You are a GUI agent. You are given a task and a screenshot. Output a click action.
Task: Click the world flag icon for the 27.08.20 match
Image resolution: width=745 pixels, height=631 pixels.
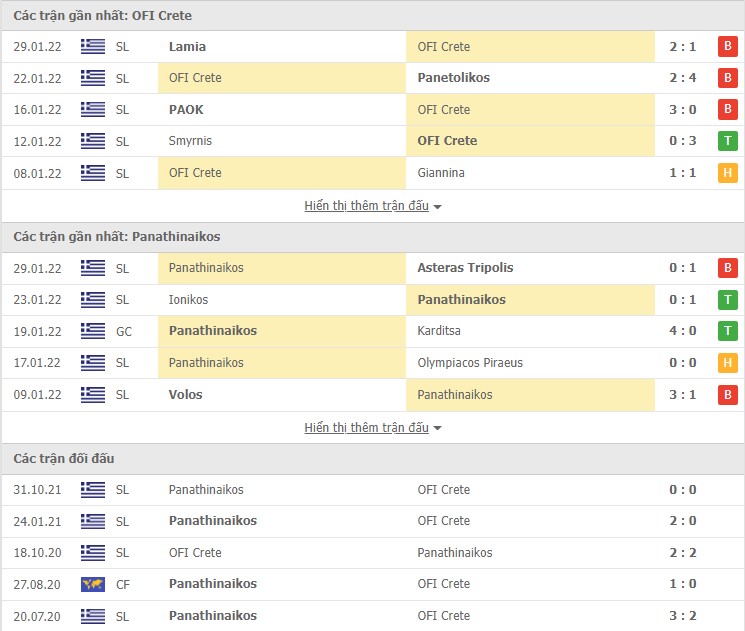click(x=93, y=584)
